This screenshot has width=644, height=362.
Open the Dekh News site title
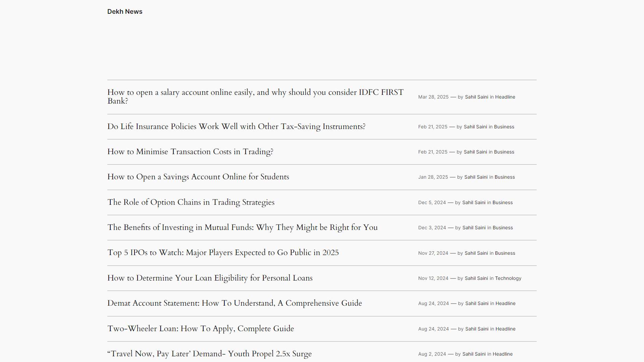pos(125,12)
